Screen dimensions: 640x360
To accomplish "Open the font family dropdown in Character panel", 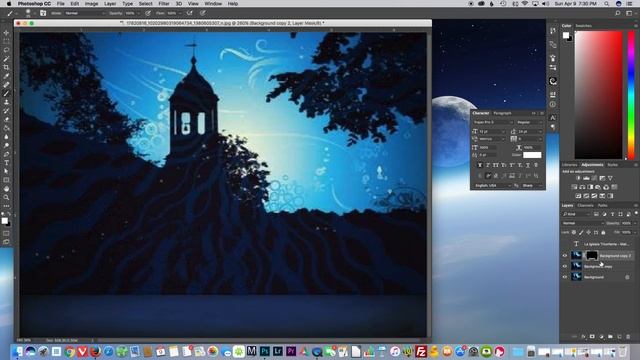I will (493, 122).
